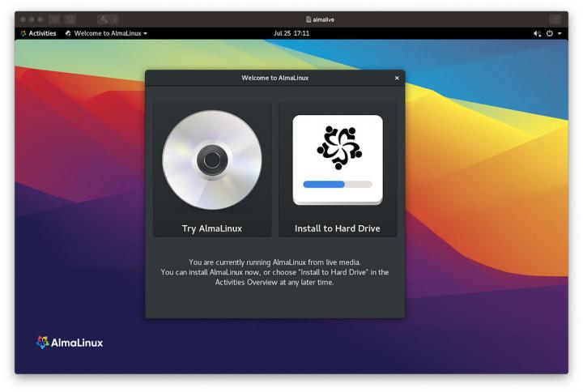Click the silver disc Try AlmaLinux icon
583x392 pixels.
(212, 160)
